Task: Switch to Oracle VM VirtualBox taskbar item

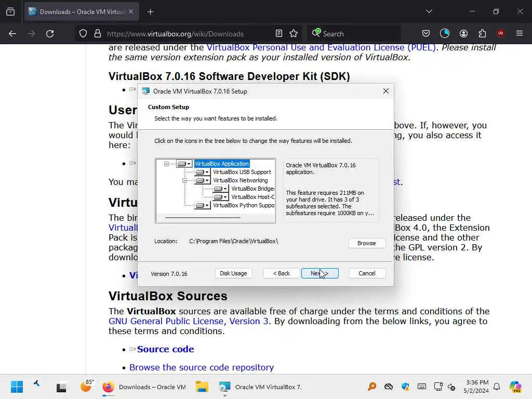Action: tap(260, 387)
